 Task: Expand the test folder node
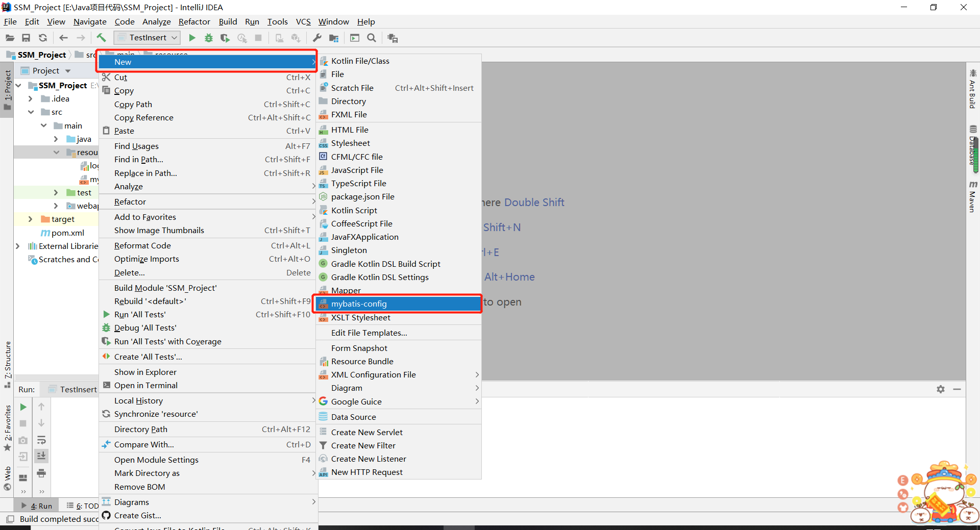point(56,192)
